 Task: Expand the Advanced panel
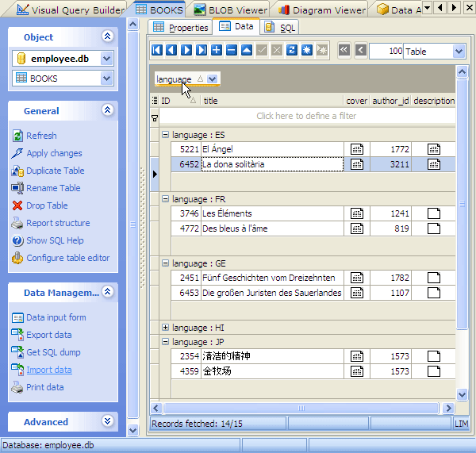point(107,421)
